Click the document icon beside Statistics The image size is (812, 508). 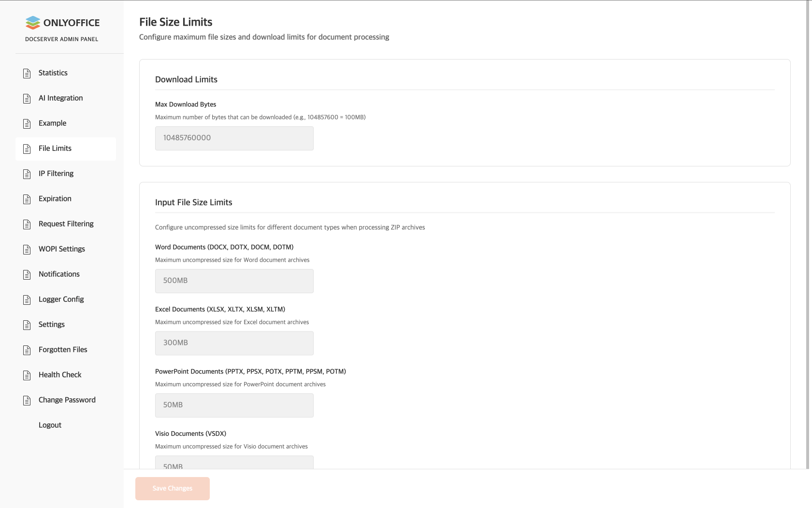point(27,73)
